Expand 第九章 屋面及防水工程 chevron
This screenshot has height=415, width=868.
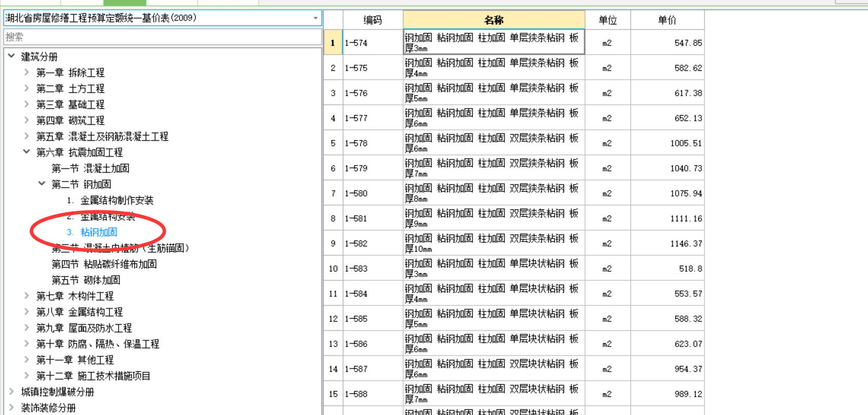click(26, 328)
